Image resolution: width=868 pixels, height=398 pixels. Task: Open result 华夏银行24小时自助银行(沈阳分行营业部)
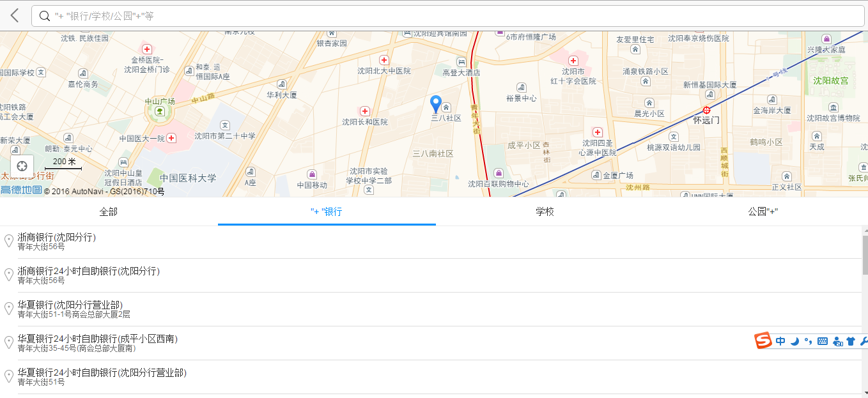pyautogui.click(x=431, y=377)
